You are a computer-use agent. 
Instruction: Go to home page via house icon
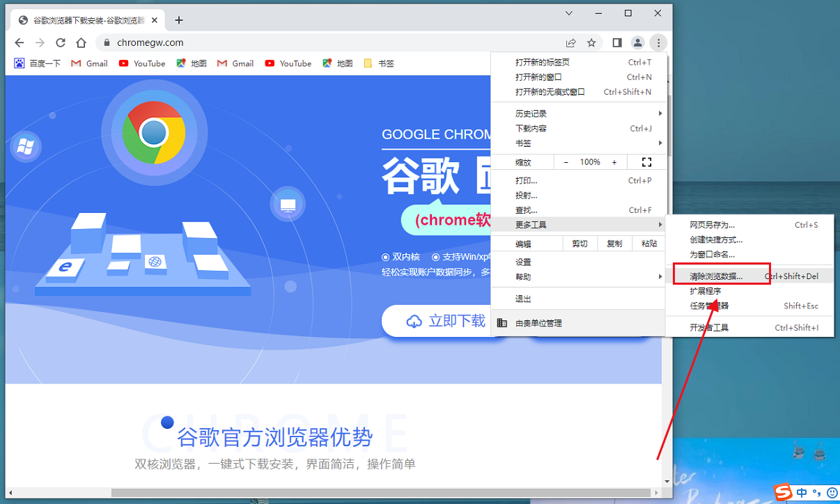(x=81, y=42)
